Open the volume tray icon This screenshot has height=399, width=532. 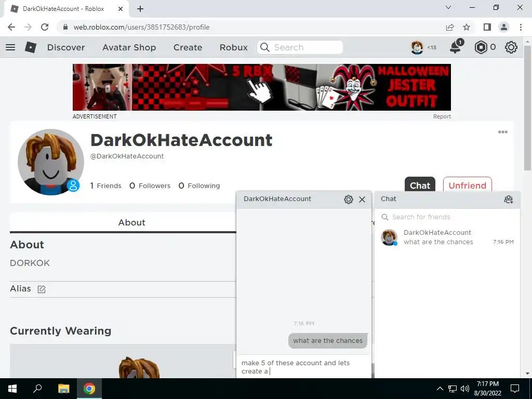tap(465, 389)
